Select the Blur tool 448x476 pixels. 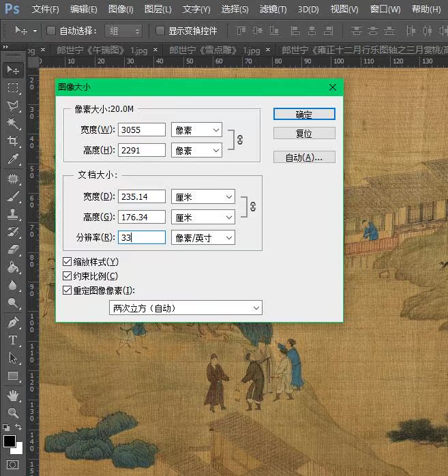(13, 285)
